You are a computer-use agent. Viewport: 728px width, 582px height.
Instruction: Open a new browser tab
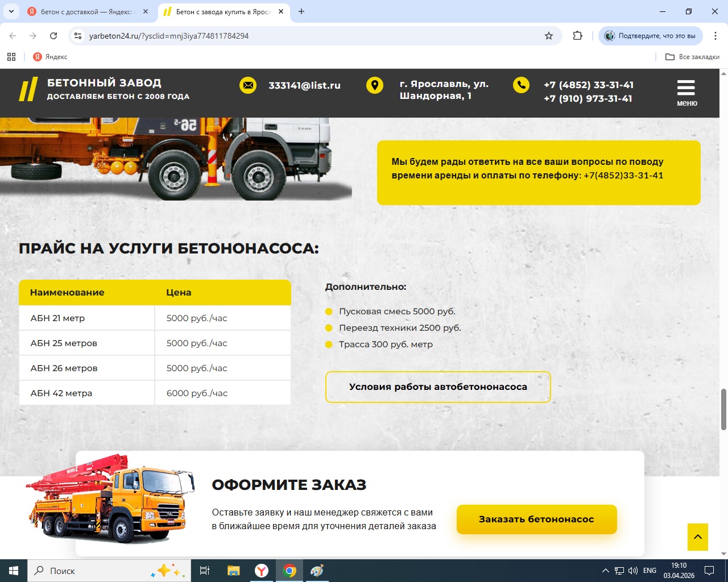[301, 11]
